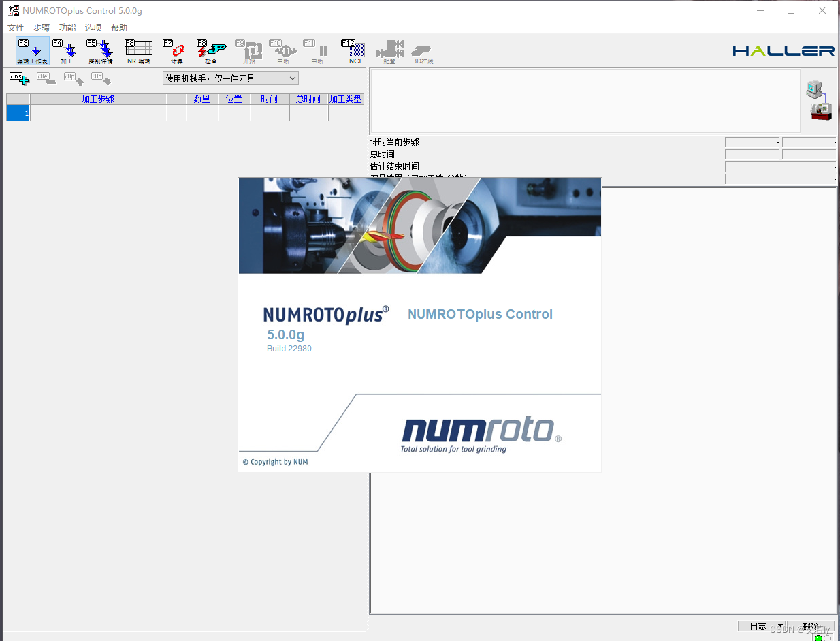Click the NUMROTOplus title bar app icon
This screenshot has height=641, width=840.
(14, 10)
